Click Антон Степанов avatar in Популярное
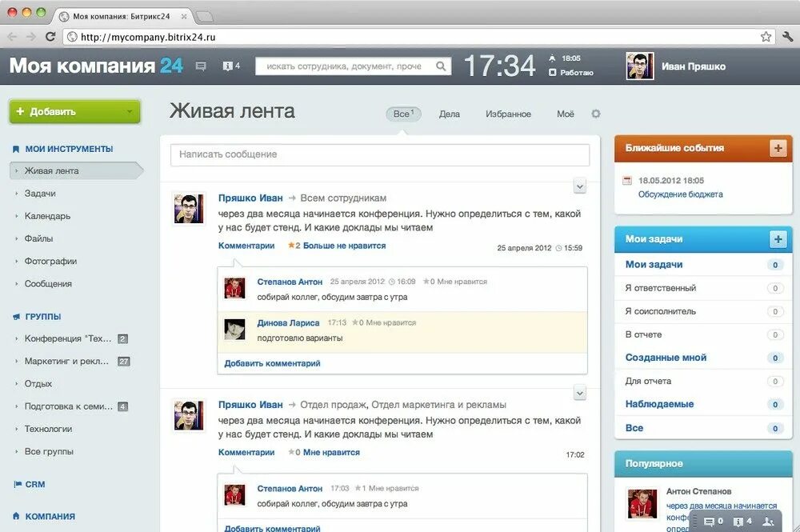This screenshot has height=532, width=800. pyautogui.click(x=642, y=504)
